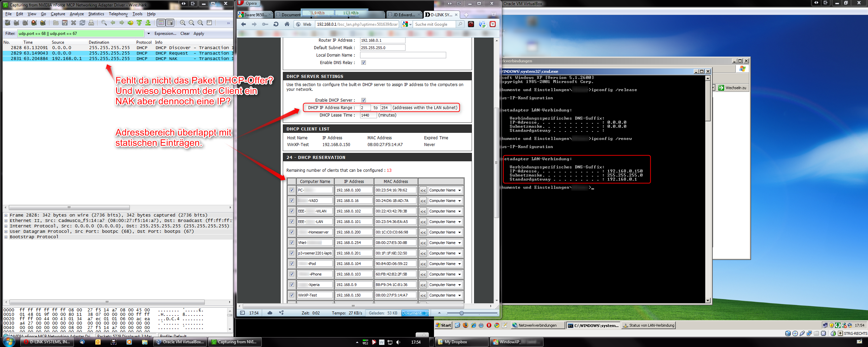
Task: Go back in the Opera browser
Action: (243, 24)
